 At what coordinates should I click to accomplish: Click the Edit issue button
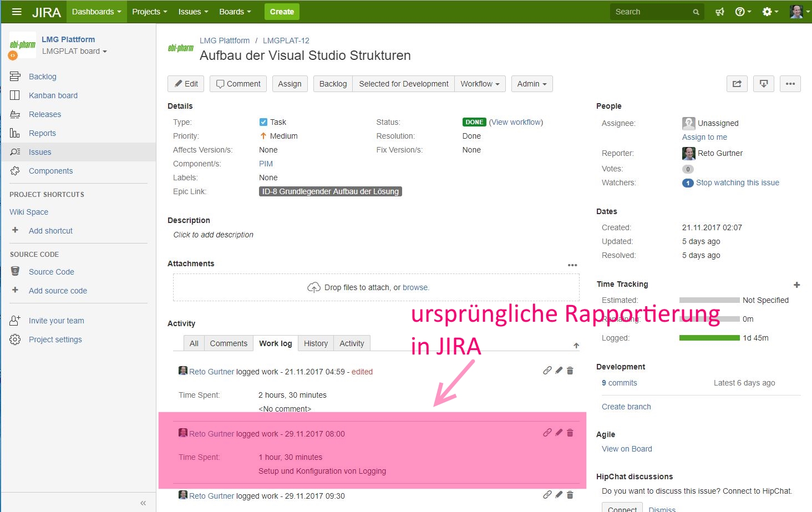pos(186,84)
